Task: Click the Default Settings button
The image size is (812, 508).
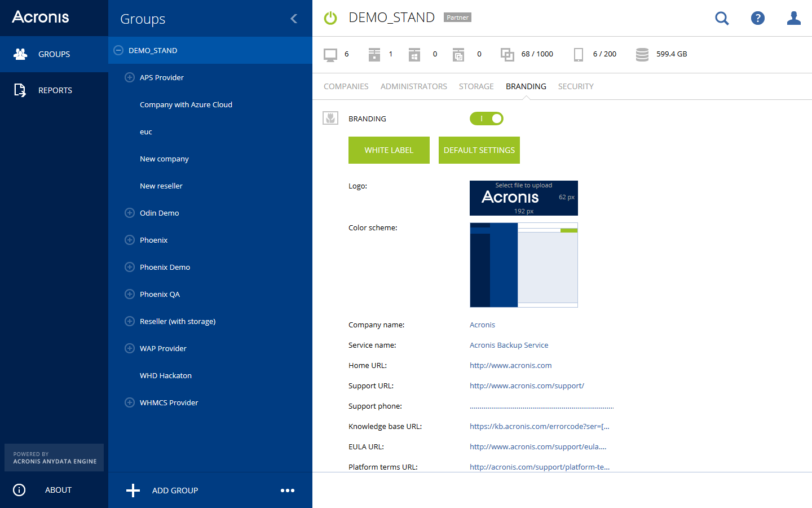Action: tap(479, 150)
